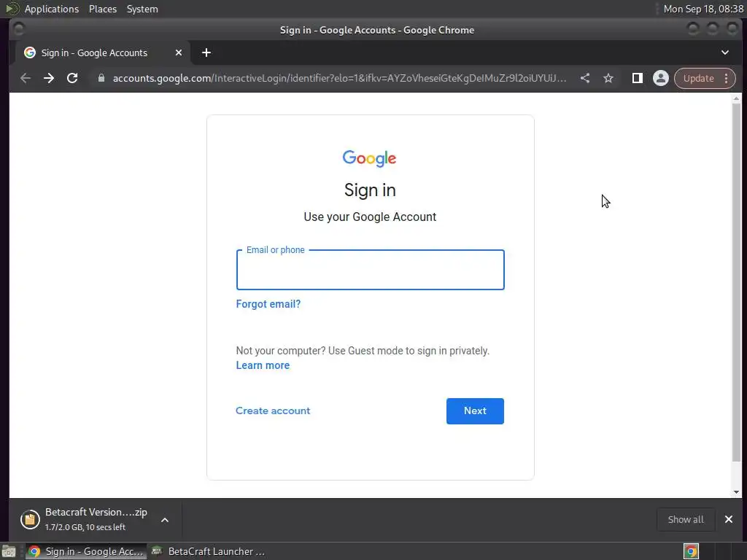Screen dimensions: 747x560
Task: Open Chrome three-dot menu
Action: [x=726, y=78]
